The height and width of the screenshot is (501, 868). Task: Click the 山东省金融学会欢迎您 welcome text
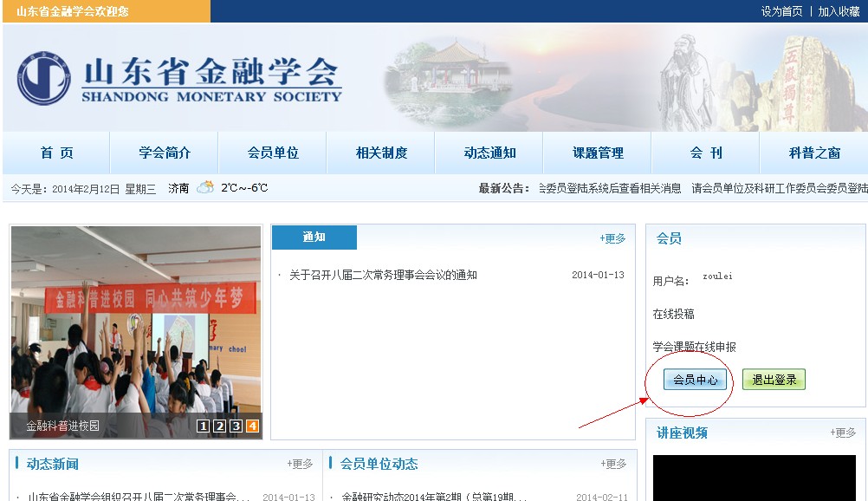coord(73,11)
